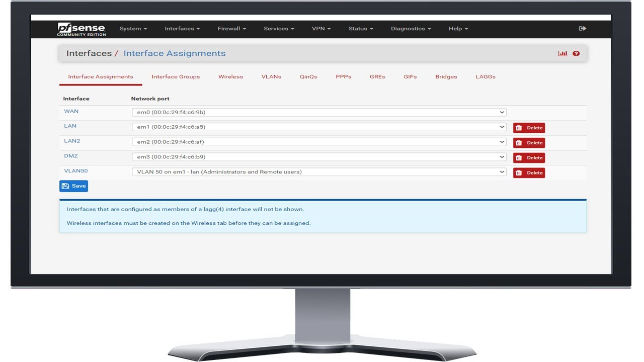Click the lagg(4) members notice text
644x362 pixels.
185,209
